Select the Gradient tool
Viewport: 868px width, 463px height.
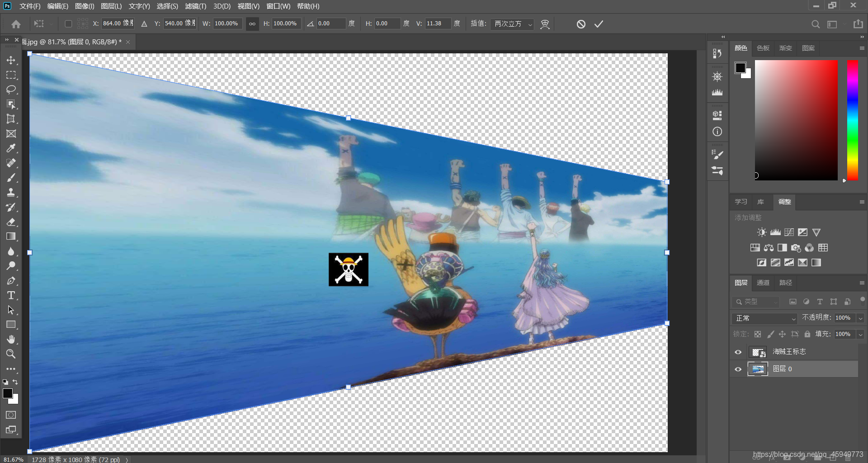click(11, 236)
